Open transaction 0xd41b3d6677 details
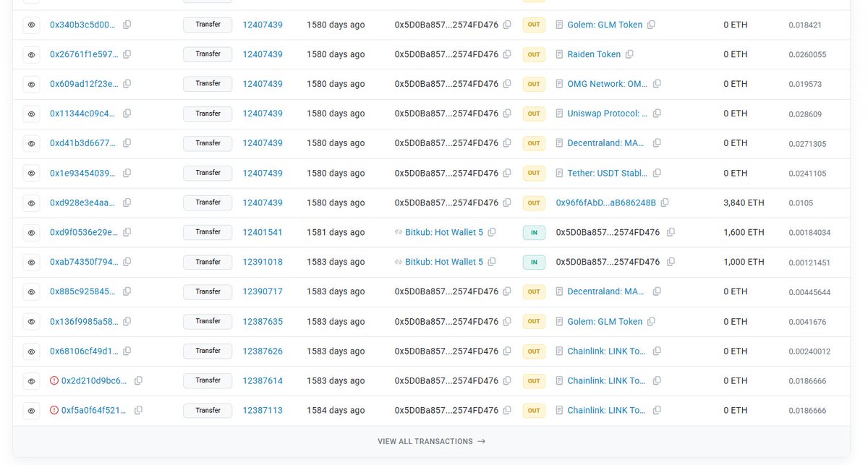This screenshot has height=465, width=868. pos(82,143)
